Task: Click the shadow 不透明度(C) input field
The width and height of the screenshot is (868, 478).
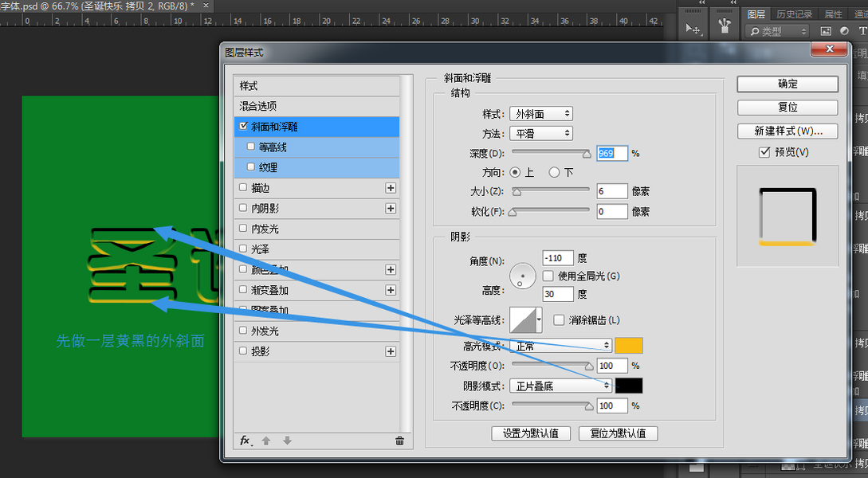Action: coord(612,406)
